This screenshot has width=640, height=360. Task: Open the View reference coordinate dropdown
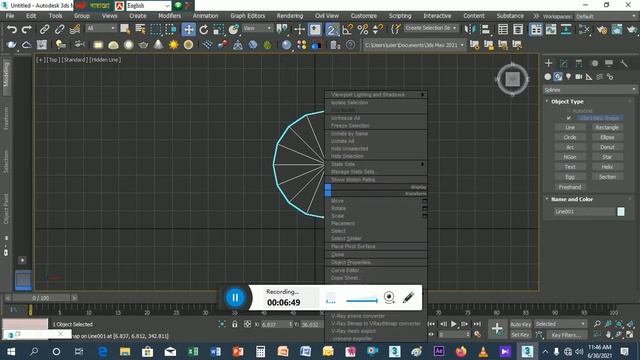click(x=257, y=28)
